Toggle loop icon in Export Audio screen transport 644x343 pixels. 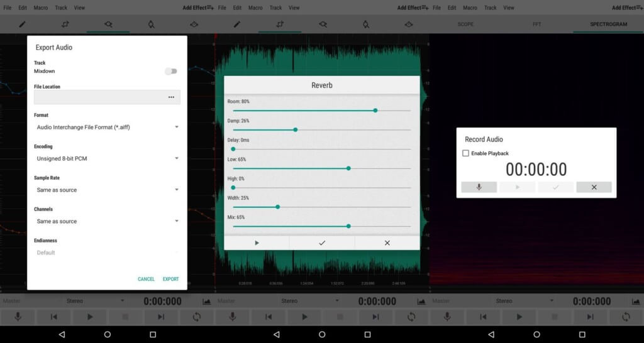197,317
